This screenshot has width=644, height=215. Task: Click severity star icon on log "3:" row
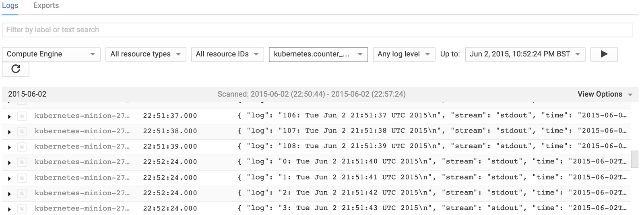click(22, 209)
